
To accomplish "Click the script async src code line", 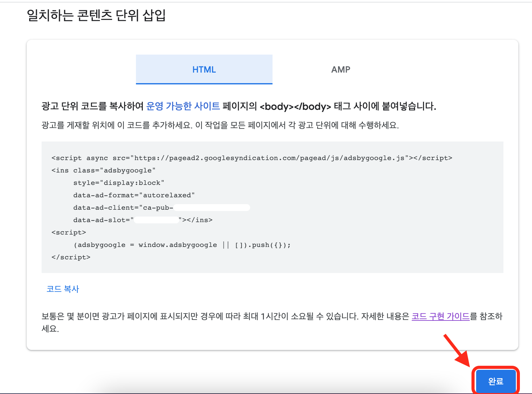I will coord(252,158).
